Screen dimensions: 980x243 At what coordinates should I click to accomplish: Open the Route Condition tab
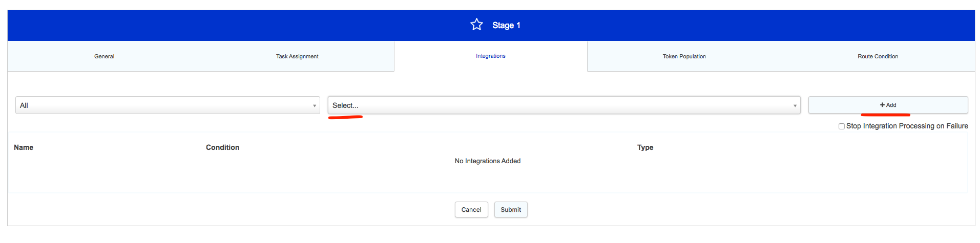(x=878, y=56)
